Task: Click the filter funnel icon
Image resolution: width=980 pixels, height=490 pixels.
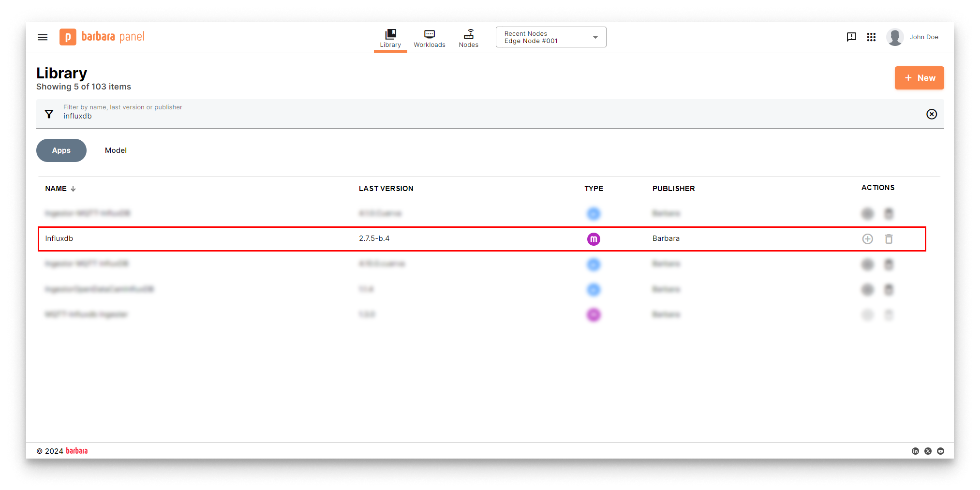Action: (49, 114)
